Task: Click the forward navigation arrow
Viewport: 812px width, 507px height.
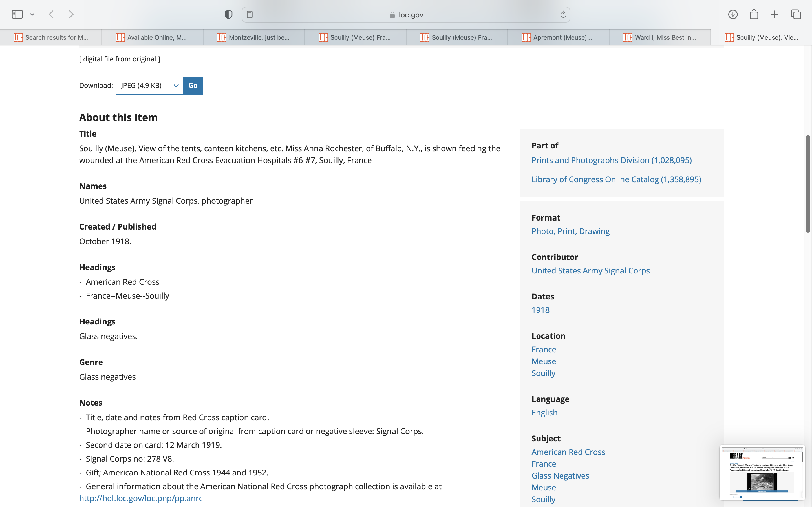Action: point(71,14)
